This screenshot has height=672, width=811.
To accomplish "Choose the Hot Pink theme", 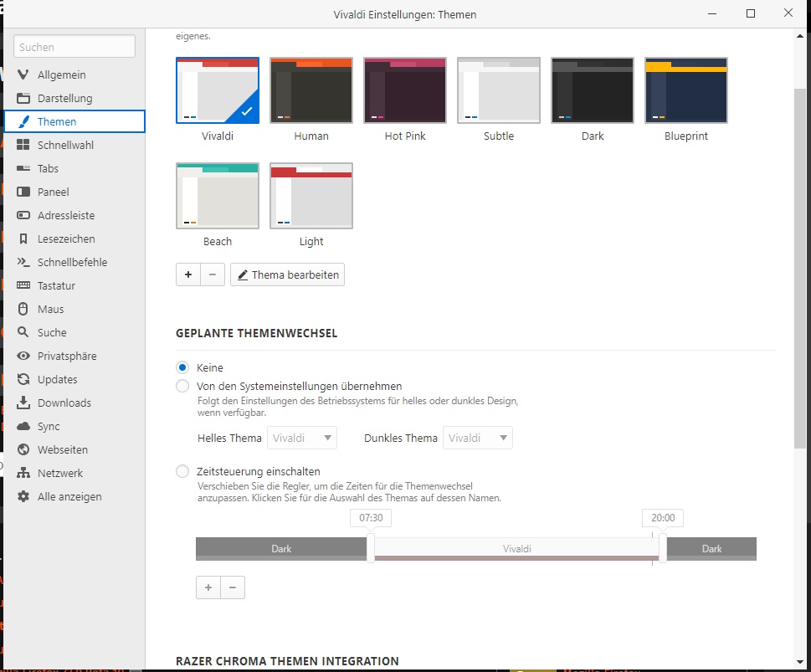I will pyautogui.click(x=405, y=90).
